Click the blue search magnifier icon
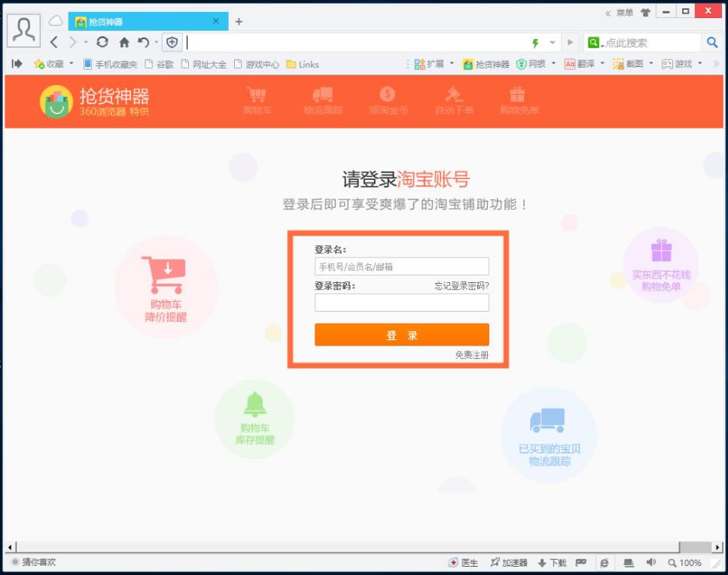The image size is (728, 575). (x=712, y=43)
